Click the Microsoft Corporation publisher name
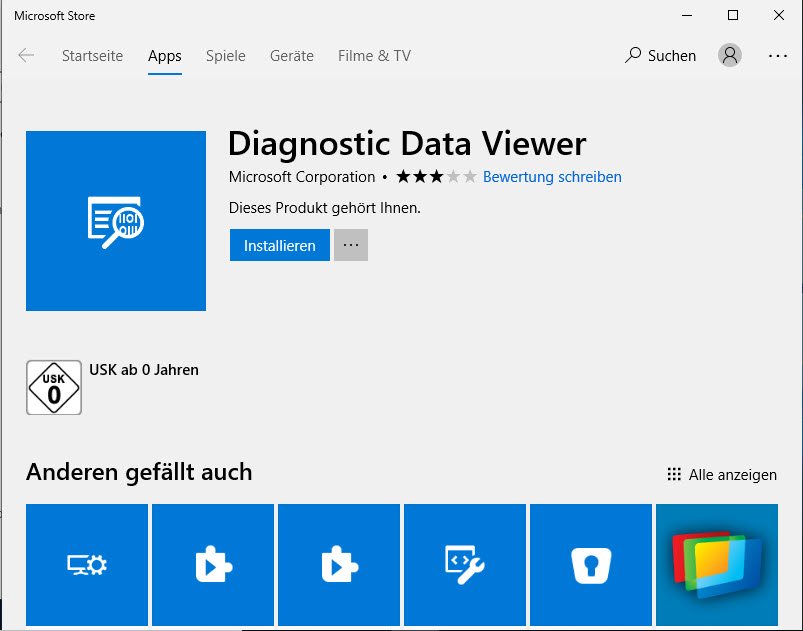The image size is (803, 631). pos(302,177)
